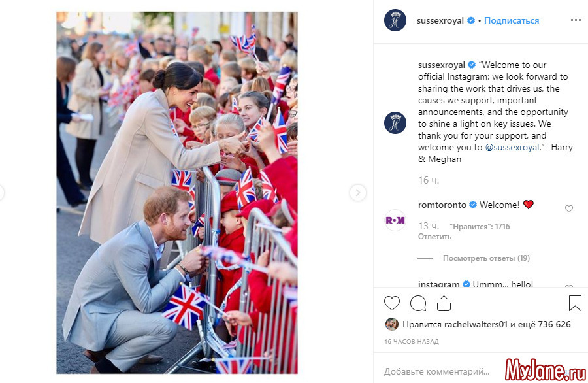Screen dimensions: 588x383
Task: Like the post with heart icon
Action: [x=392, y=303]
